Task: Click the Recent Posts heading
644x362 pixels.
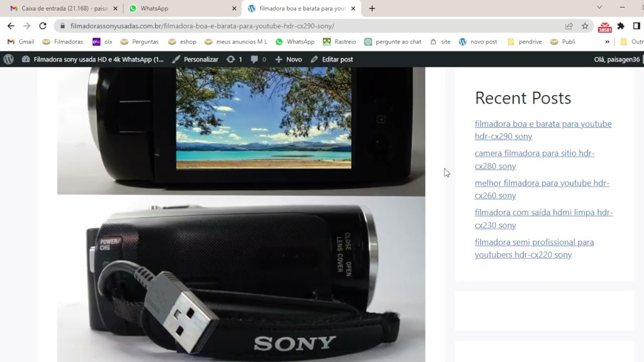Action: [523, 98]
